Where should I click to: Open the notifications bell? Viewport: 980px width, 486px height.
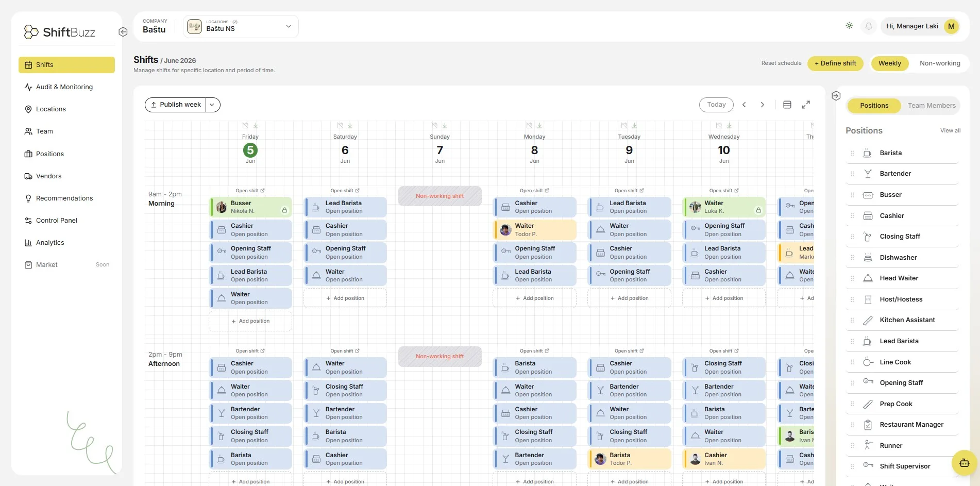tap(869, 26)
